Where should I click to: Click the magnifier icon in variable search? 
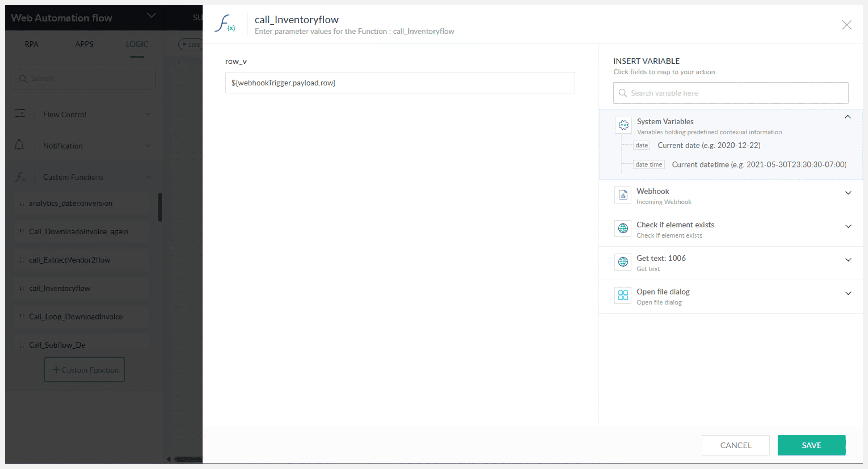pos(622,93)
